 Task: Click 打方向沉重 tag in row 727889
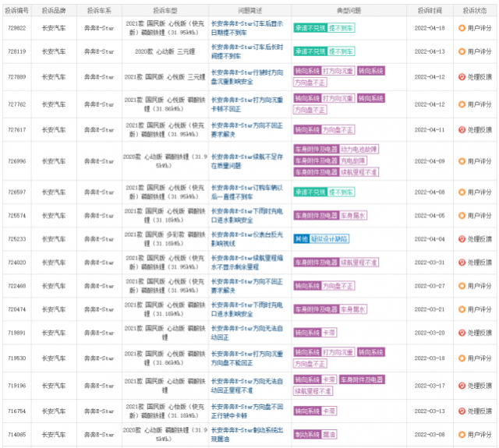338,71
